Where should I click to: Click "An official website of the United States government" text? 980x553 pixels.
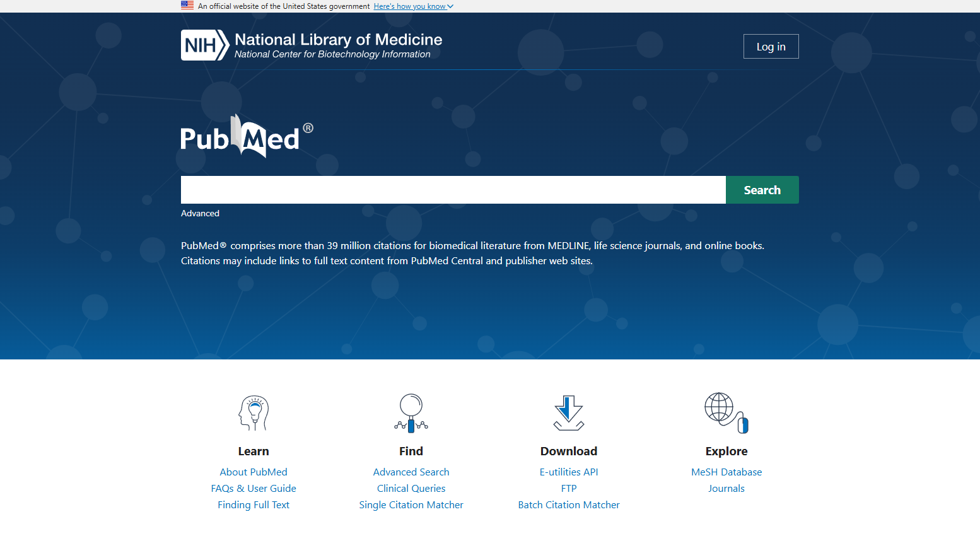(284, 6)
